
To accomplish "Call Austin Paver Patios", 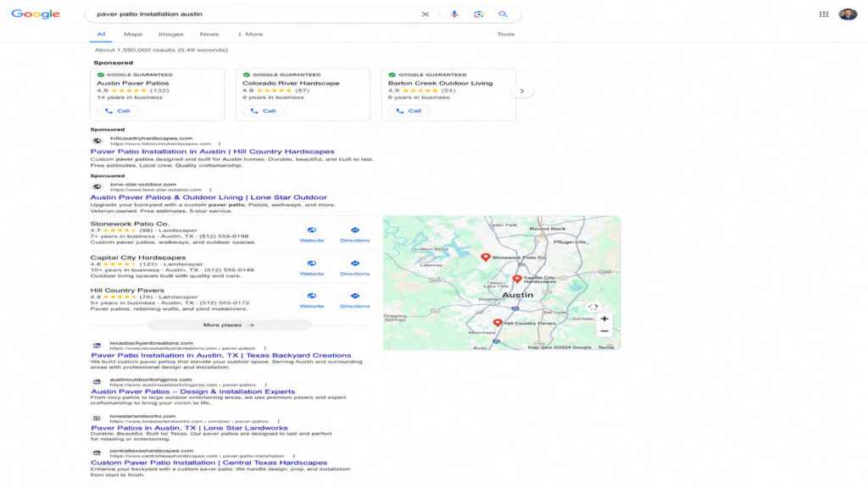I will [117, 111].
